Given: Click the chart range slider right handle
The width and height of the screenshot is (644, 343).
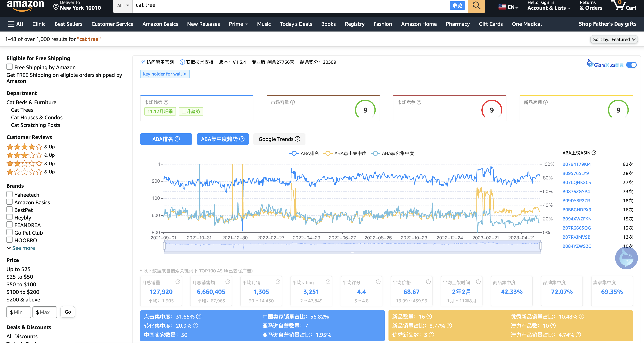Looking at the screenshot, I should (x=540, y=246).
